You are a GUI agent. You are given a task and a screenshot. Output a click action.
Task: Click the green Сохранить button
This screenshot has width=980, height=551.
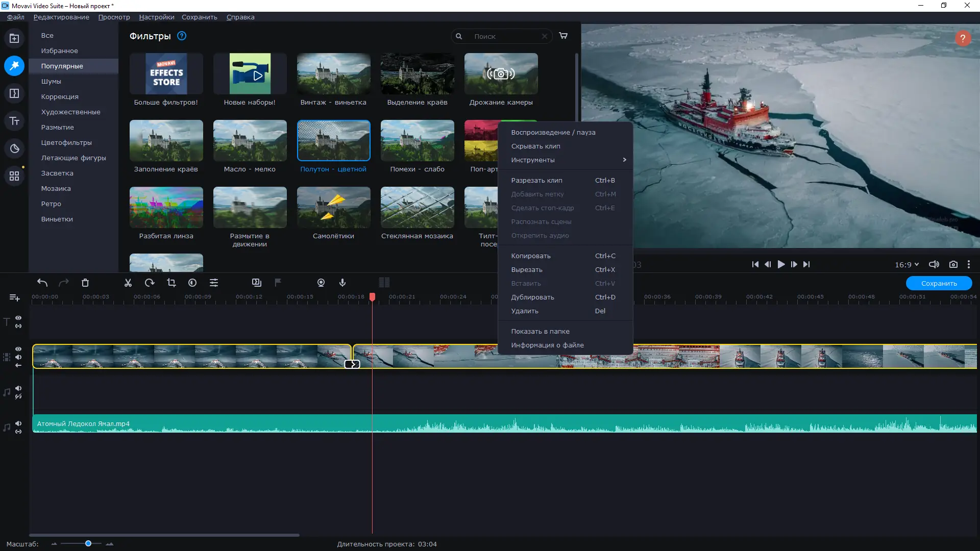939,283
